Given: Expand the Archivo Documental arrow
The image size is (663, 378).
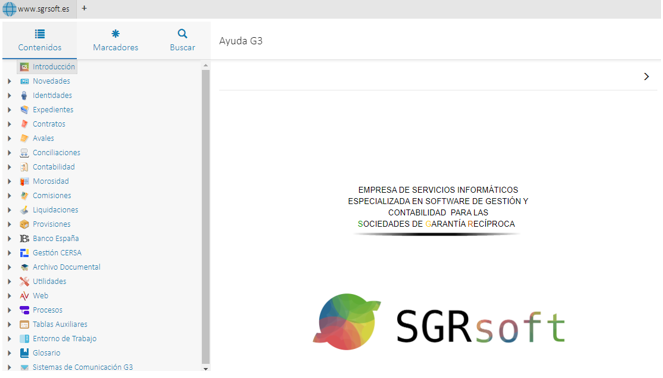Looking at the screenshot, I should 9,267.
